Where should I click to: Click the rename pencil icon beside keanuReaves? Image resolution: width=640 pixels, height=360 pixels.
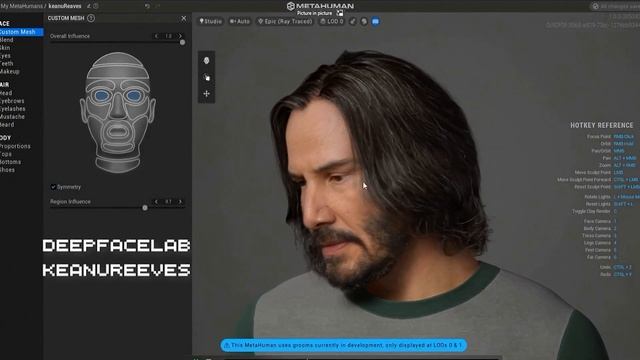point(89,6)
